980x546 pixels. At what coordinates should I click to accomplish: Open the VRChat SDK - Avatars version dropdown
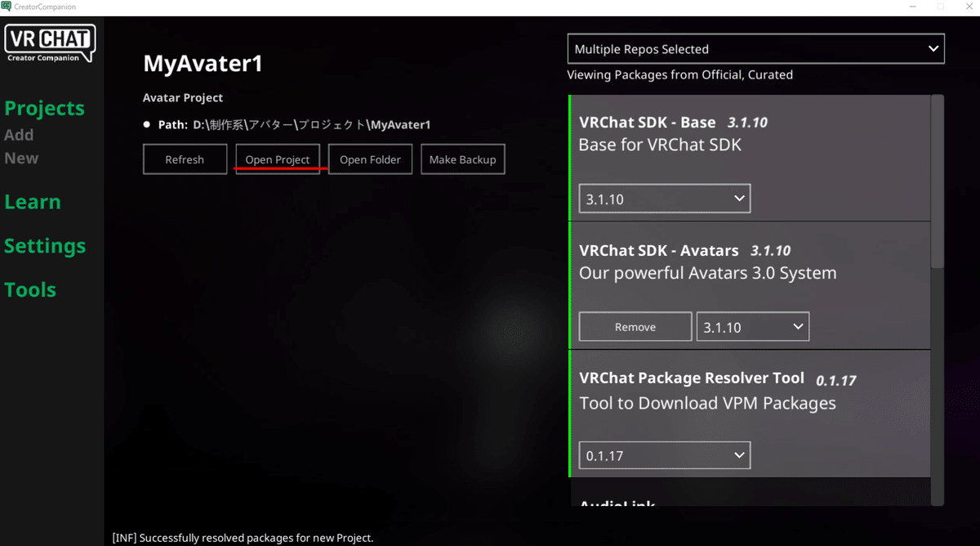pyautogui.click(x=753, y=327)
